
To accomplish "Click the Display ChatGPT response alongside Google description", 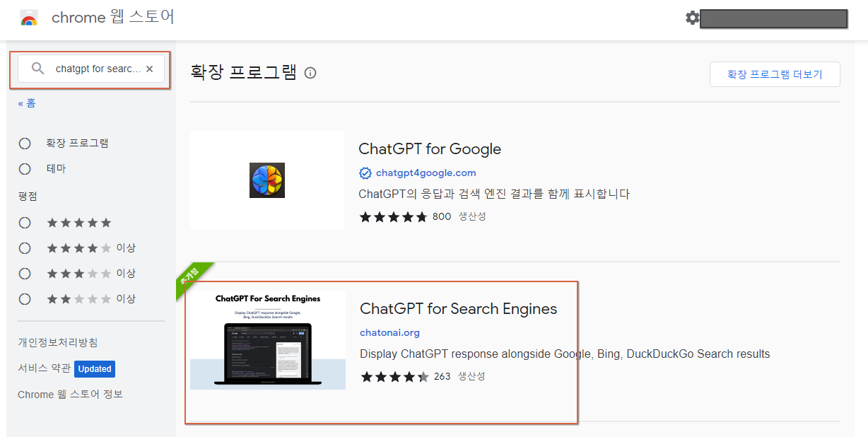I will click(565, 354).
